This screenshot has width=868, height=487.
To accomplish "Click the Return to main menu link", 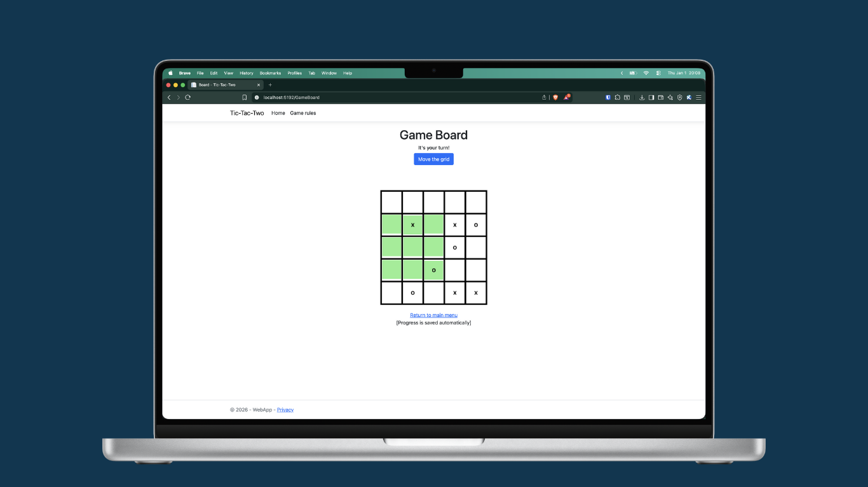I will (433, 315).
